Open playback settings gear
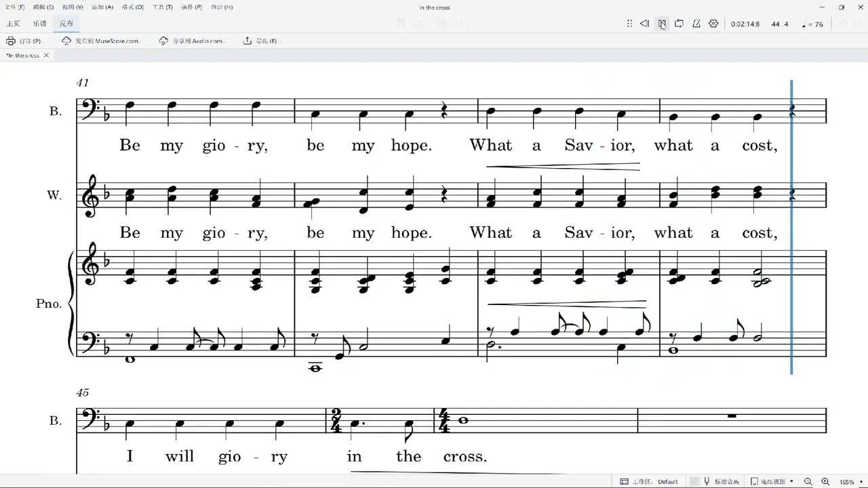Viewport: 868px width, 488px height. click(713, 24)
